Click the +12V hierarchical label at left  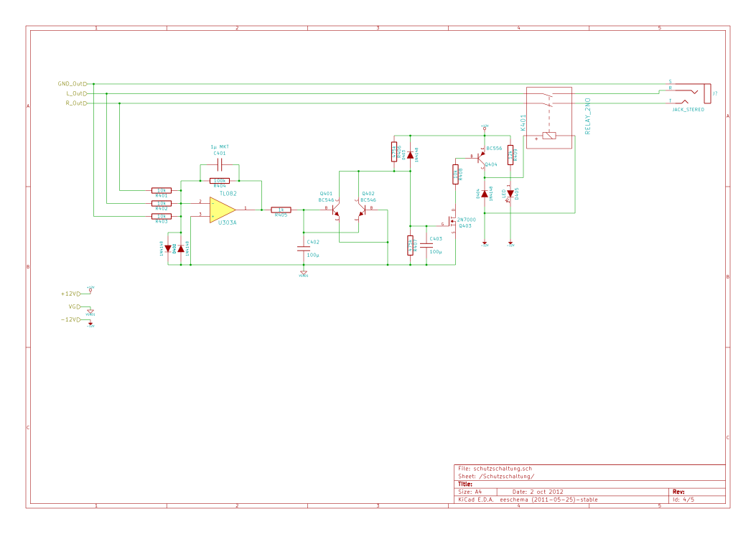click(70, 294)
